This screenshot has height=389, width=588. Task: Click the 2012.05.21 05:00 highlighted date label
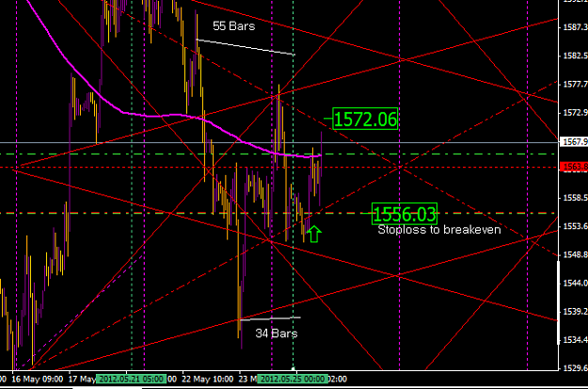click(x=131, y=379)
